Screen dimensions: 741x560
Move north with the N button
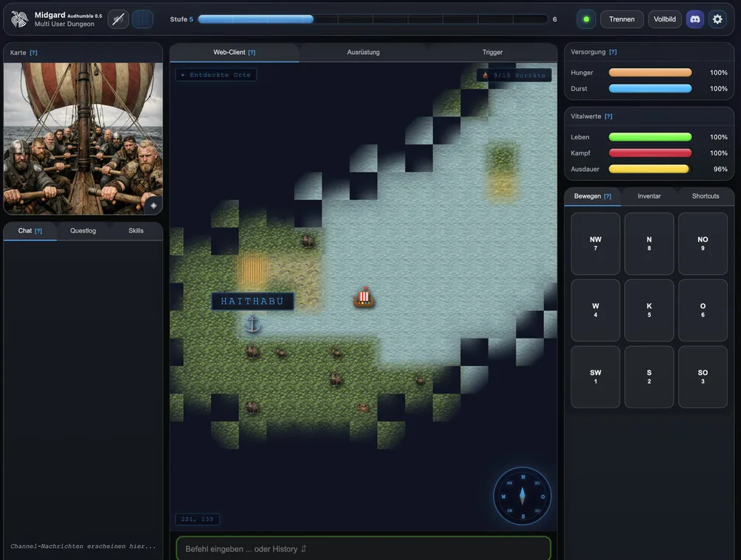[649, 244]
